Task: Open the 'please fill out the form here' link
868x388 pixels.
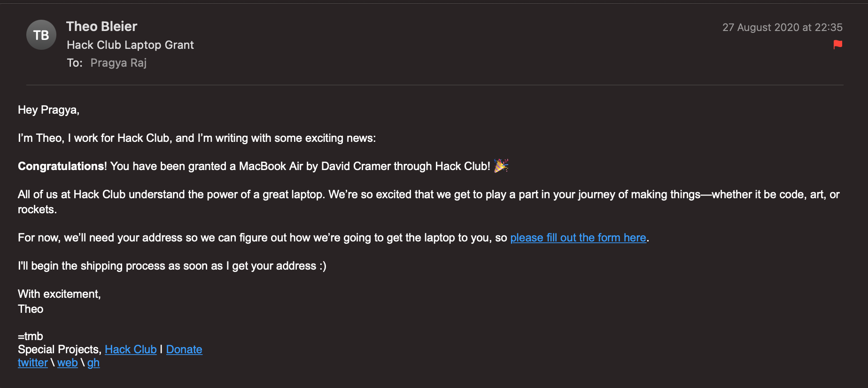Action: (x=578, y=238)
